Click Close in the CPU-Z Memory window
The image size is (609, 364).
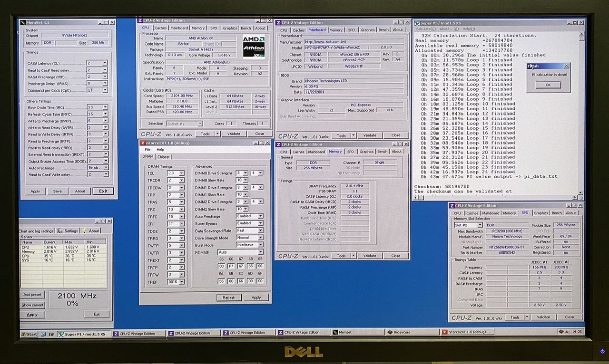coord(395,256)
